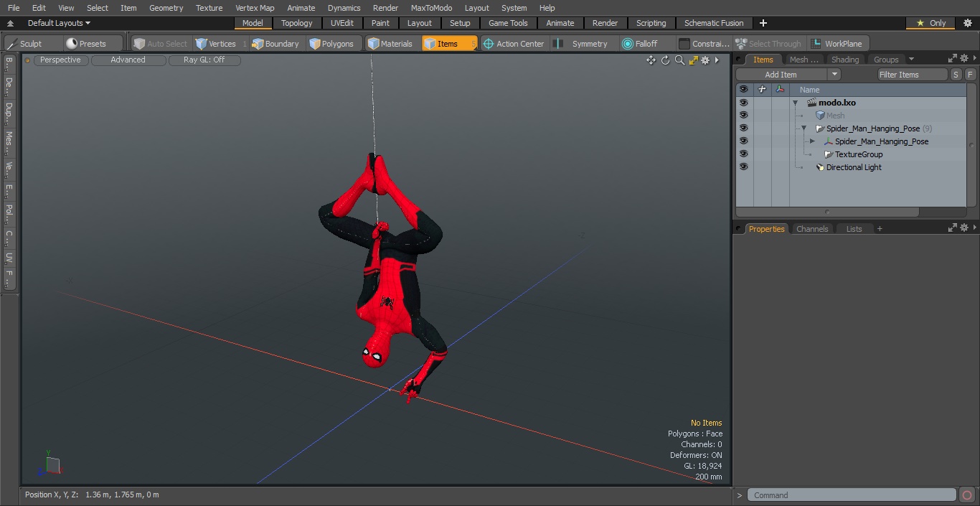Switch to Boundary selection mode
The height and width of the screenshot is (506, 980).
275,44
